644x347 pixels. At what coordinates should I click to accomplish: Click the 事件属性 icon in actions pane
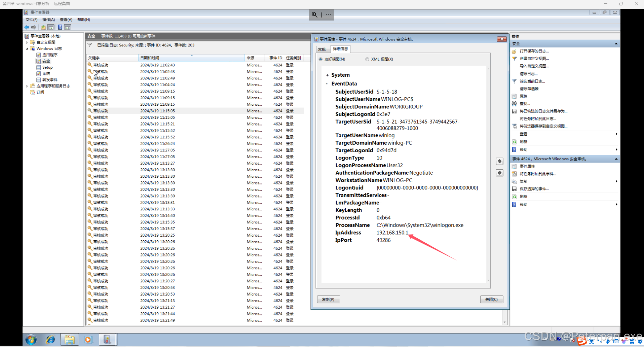pos(514,166)
